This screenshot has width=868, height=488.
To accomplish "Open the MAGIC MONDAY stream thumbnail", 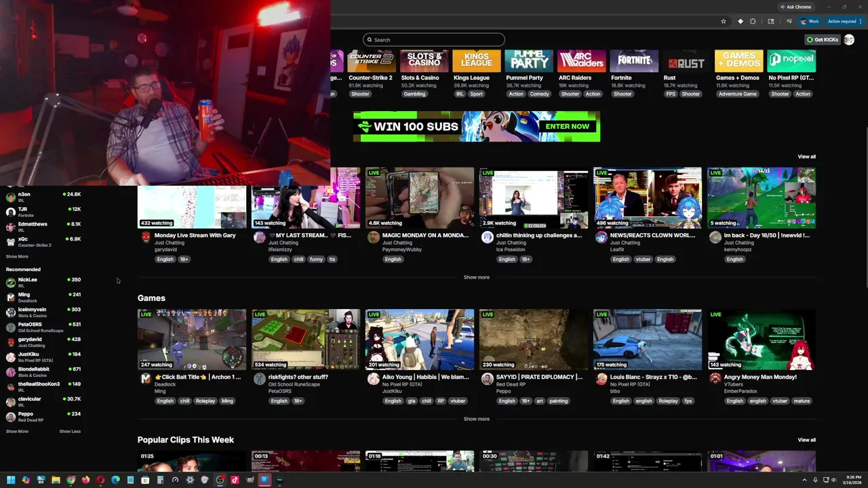I will [420, 198].
